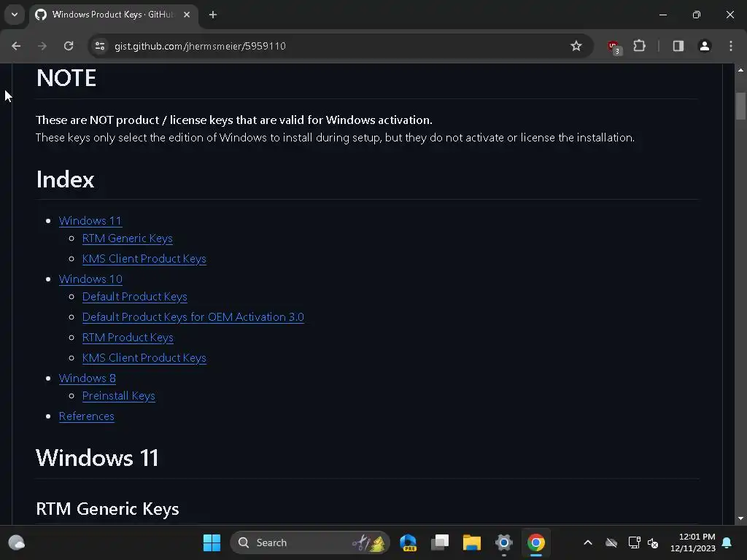
Task: Click the OneDrive cloud tray icon
Action: [611, 542]
